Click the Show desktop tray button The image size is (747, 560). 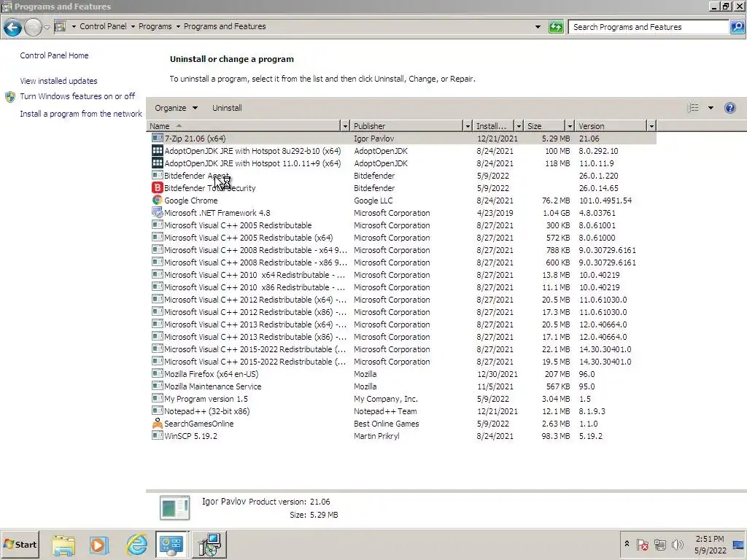[738, 544]
